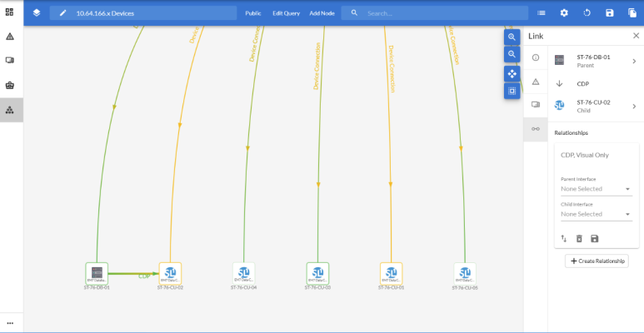Expand ST-76-DB-01 parent device details
The height and width of the screenshot is (333, 644).
pos(634,60)
